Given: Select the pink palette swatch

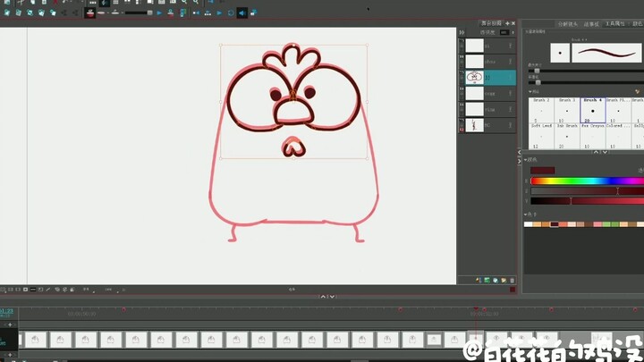Looking at the screenshot, I should [x=597, y=224].
